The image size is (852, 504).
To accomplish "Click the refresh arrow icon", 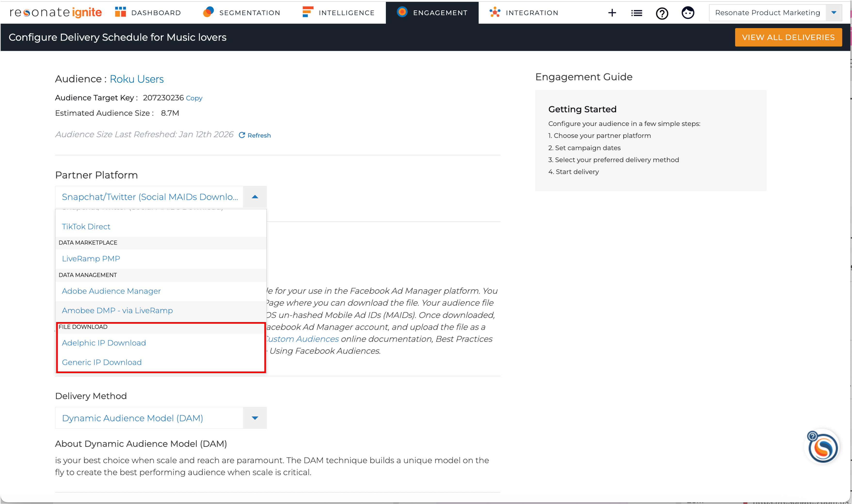I will pyautogui.click(x=242, y=135).
